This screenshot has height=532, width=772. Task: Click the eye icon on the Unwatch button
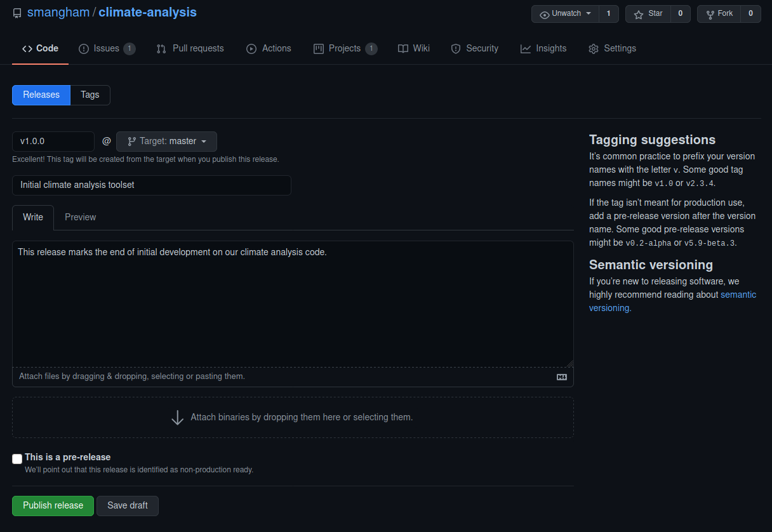[545, 14]
